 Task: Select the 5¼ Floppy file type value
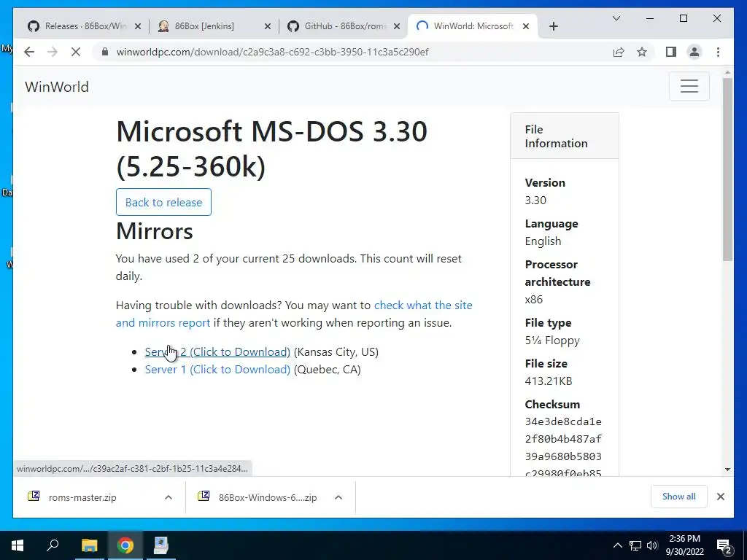(x=552, y=341)
